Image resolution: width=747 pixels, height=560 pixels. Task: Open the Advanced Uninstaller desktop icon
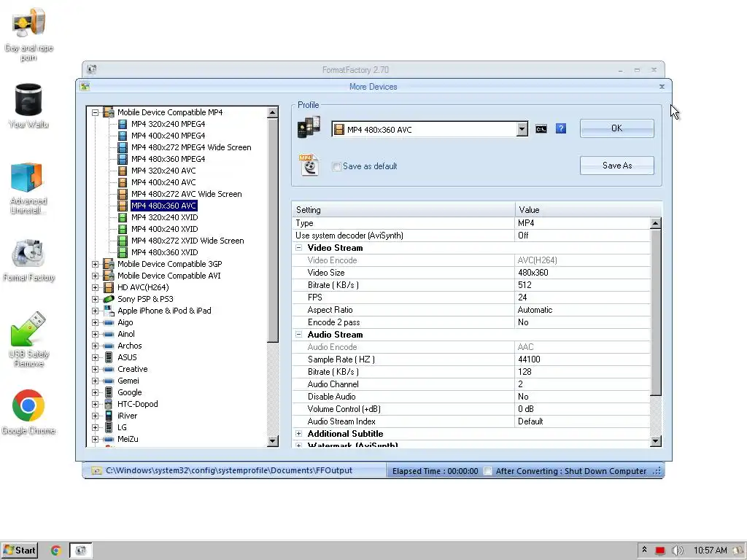pyautogui.click(x=28, y=189)
